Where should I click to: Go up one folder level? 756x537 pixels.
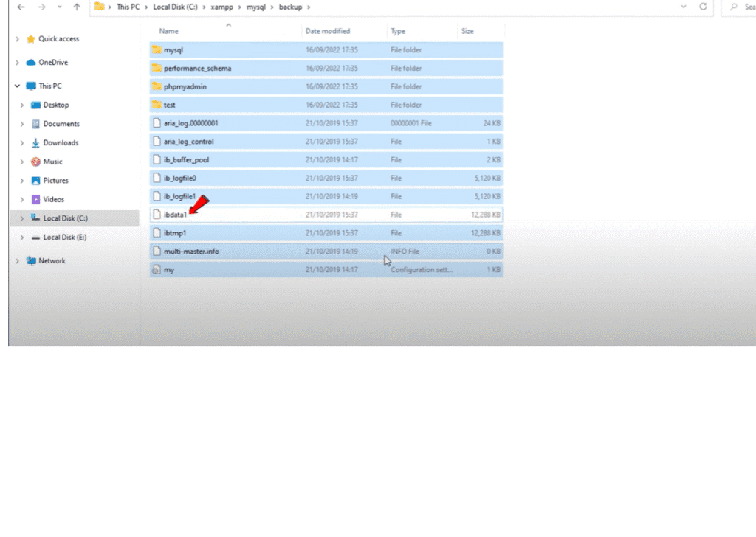77,7
